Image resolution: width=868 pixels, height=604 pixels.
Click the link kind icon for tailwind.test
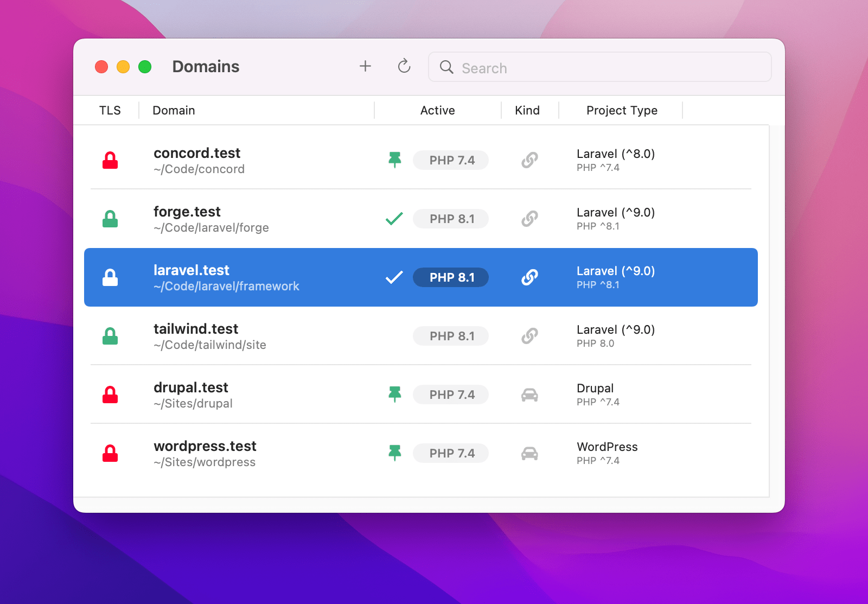[529, 336]
